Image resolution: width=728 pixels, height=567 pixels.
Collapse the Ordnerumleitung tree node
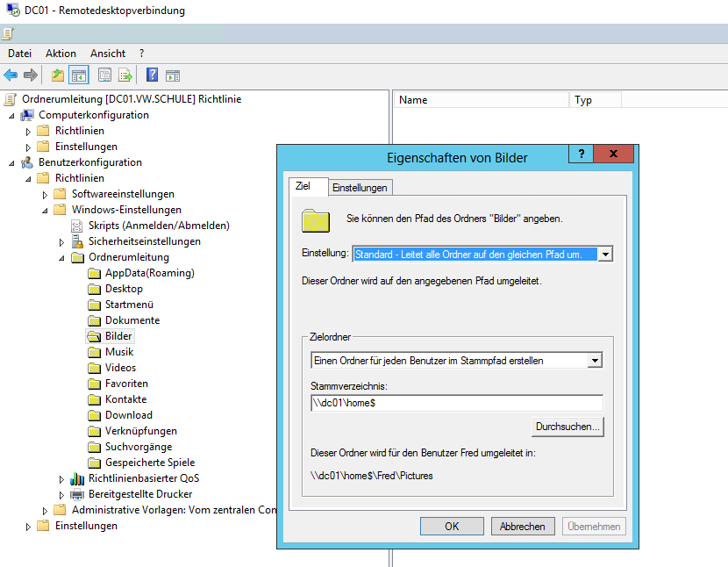tap(62, 258)
